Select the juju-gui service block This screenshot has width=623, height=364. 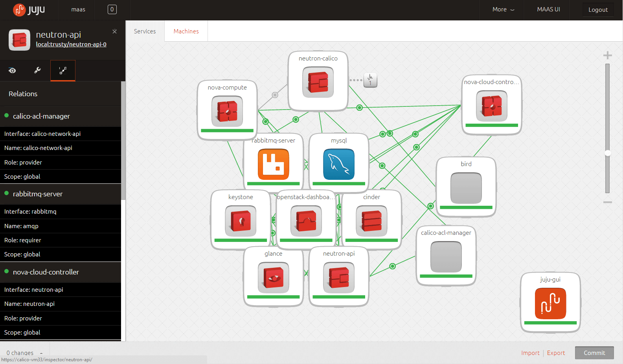pos(550,303)
